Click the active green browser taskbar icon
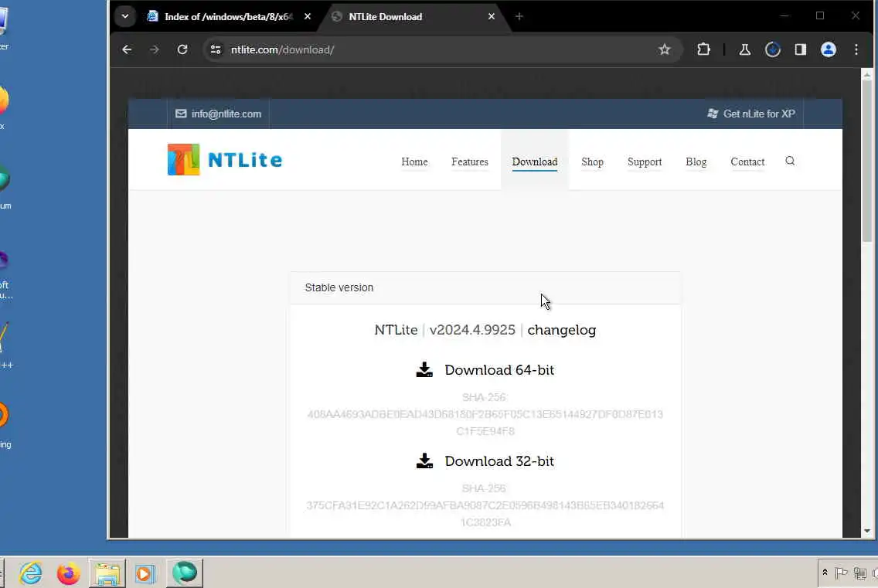The image size is (878, 588). pos(184,573)
